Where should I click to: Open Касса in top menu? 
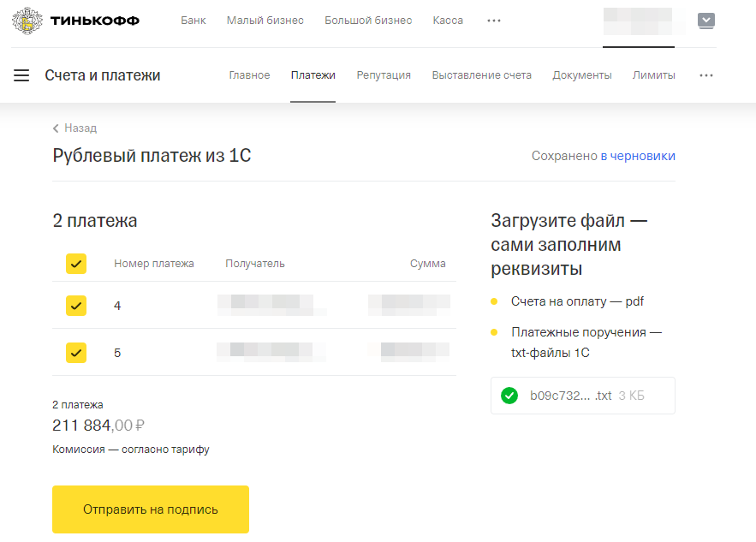(448, 21)
